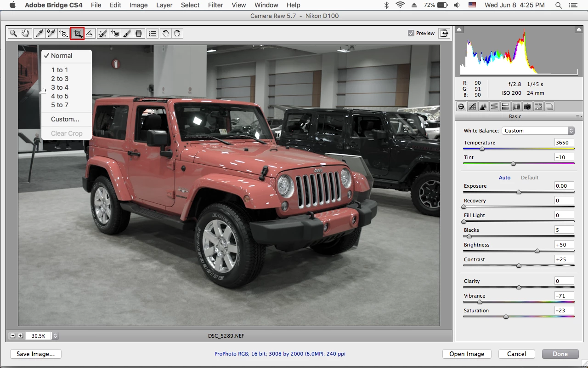Image resolution: width=588 pixels, height=368 pixels.
Task: Open the Basic panel options menu
Action: click(x=578, y=117)
